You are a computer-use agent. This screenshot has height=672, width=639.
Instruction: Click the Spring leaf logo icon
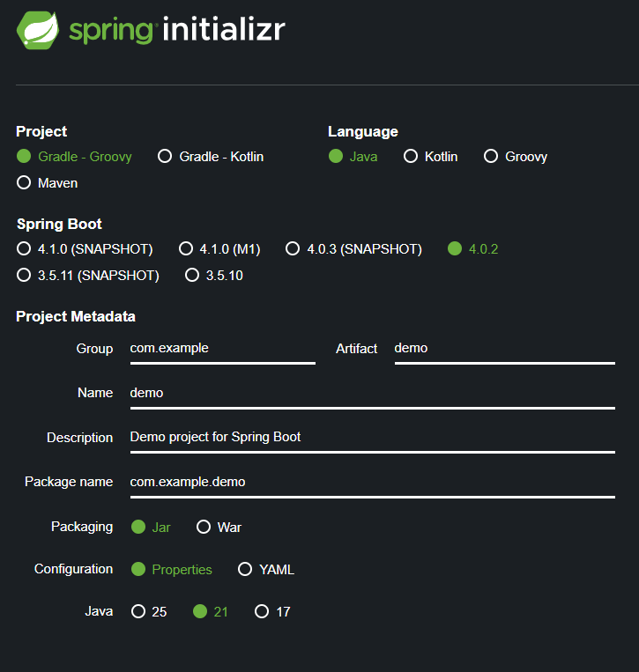tap(37, 30)
